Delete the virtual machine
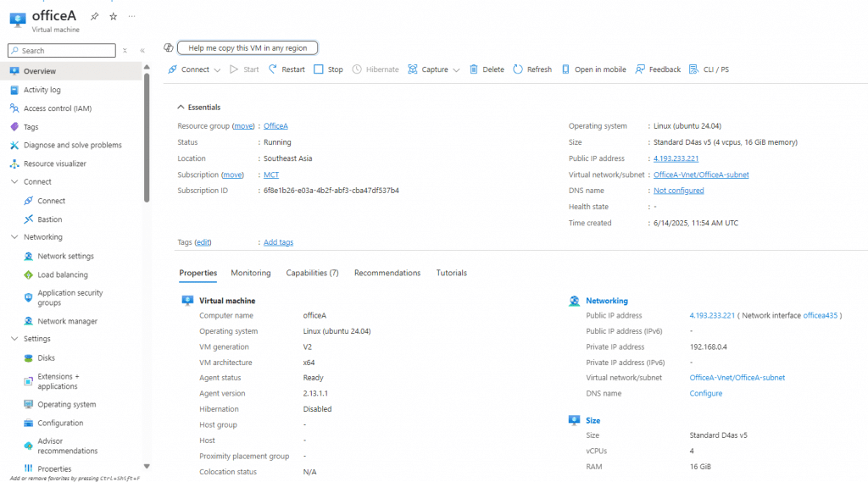This screenshot has height=482, width=868. tap(487, 69)
